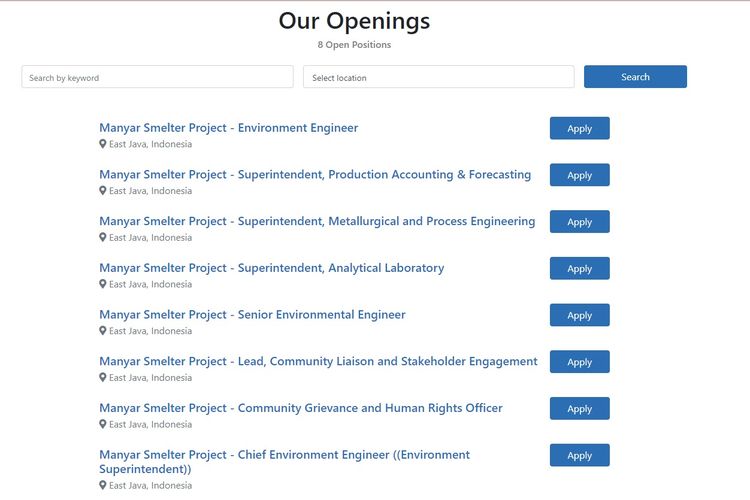The height and width of the screenshot is (500, 750).
Task: Apply for Community Liaison and Stakeholder Engagement role
Action: 580,362
